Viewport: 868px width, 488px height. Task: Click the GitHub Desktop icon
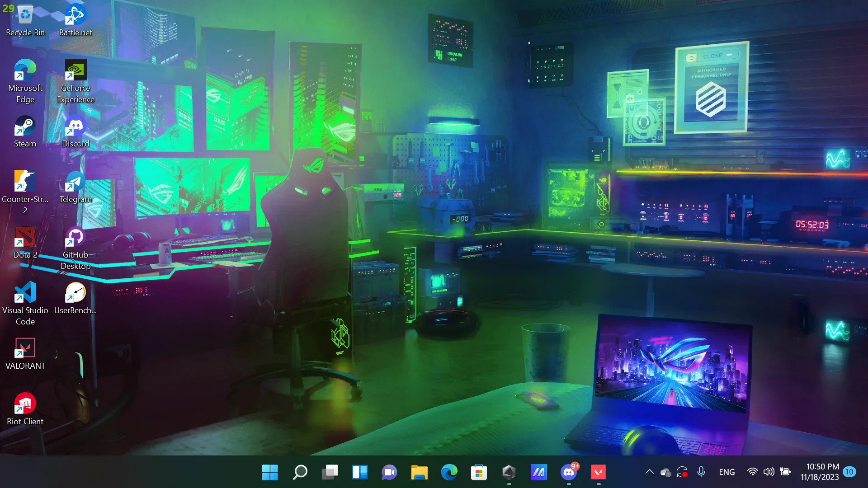click(x=75, y=248)
